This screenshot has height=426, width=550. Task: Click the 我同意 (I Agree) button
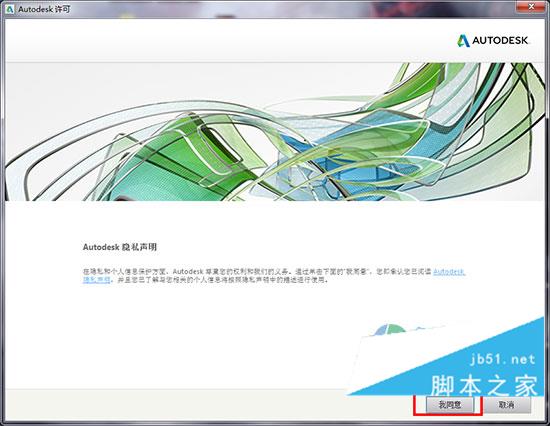pyautogui.click(x=450, y=405)
